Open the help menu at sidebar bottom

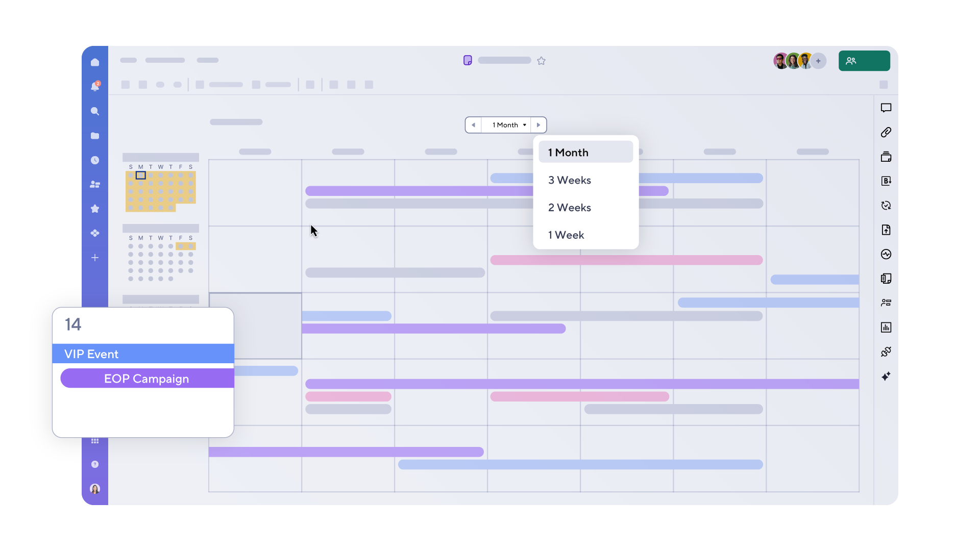tap(95, 464)
